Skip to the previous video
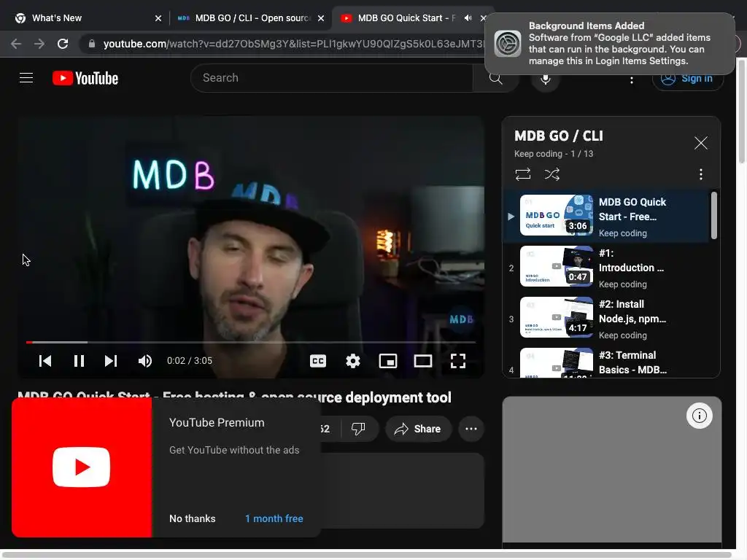The image size is (747, 560). 45,361
